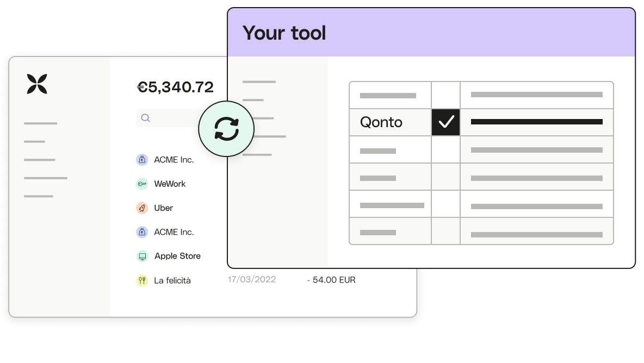Open the WeWork transaction entry
This screenshot has width=644, height=363.
(169, 184)
